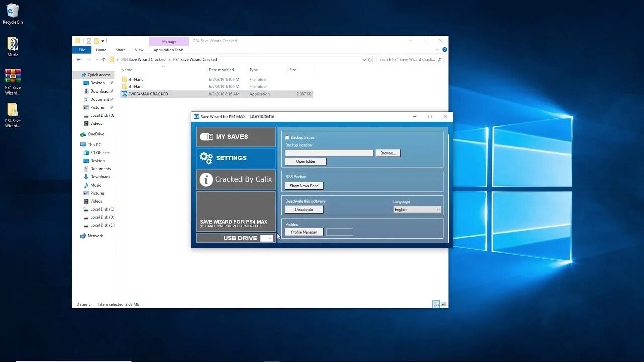Open the File tab in Explorer
The image size is (644, 362).
tap(82, 50)
